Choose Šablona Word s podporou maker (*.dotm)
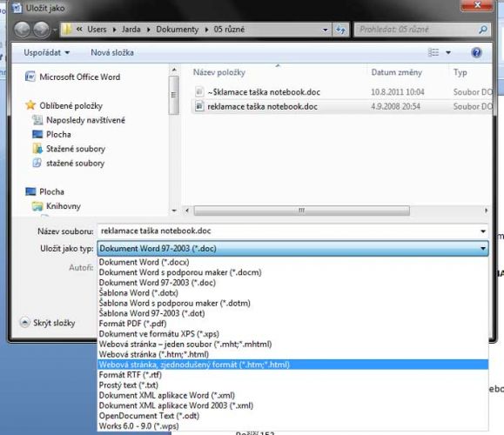This screenshot has height=435, width=504. pos(292,303)
